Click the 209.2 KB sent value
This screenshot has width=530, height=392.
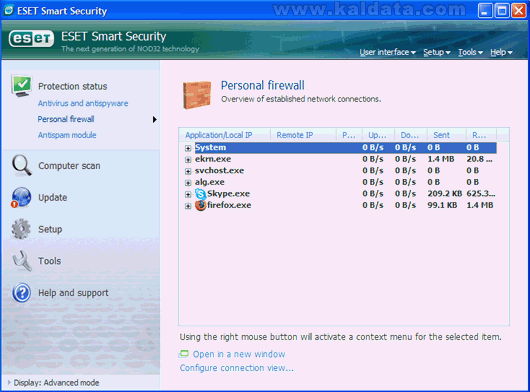point(444,194)
